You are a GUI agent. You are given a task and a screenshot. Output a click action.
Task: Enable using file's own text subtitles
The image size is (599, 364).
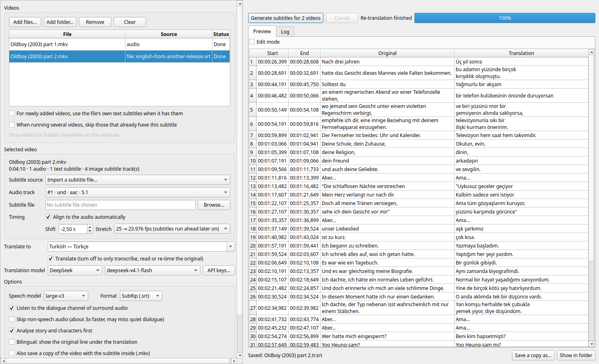(12, 113)
